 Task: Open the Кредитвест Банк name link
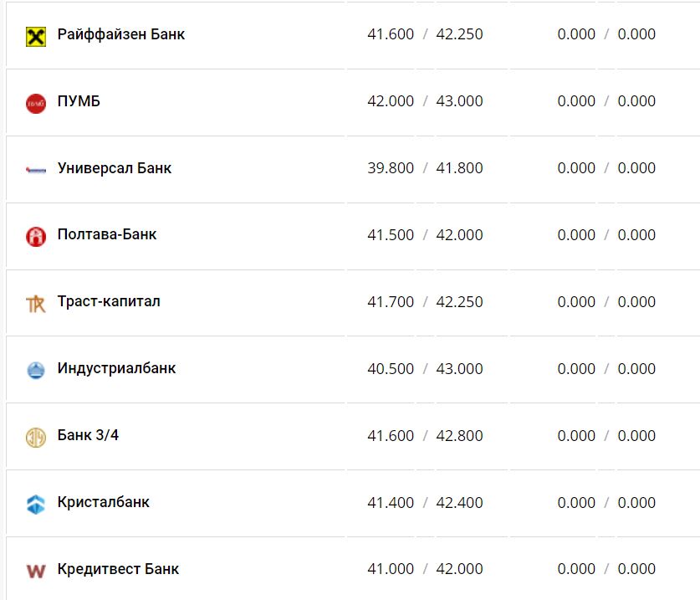[118, 570]
